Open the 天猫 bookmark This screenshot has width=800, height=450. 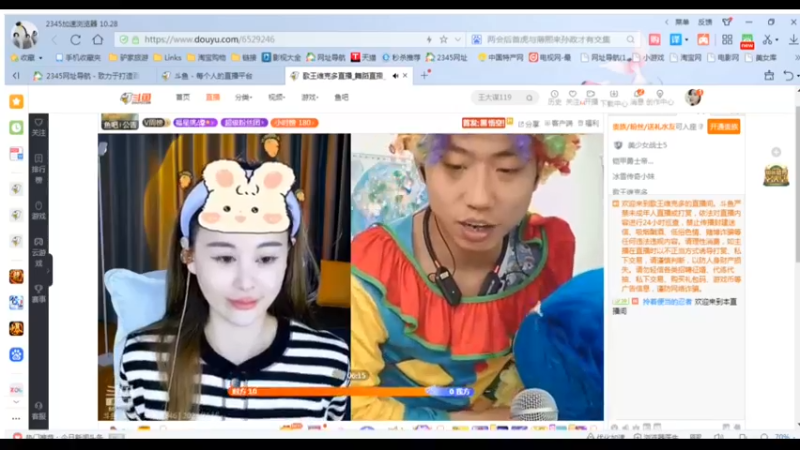(364, 58)
